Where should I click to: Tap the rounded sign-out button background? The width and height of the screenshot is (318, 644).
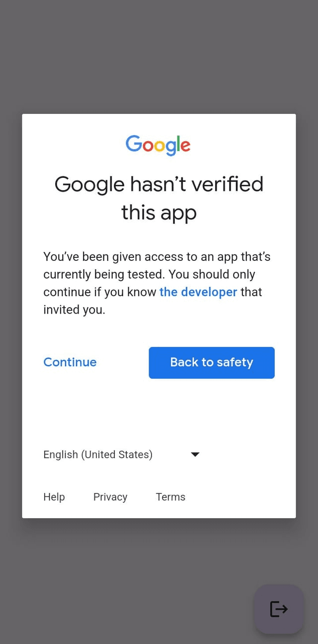point(279,609)
